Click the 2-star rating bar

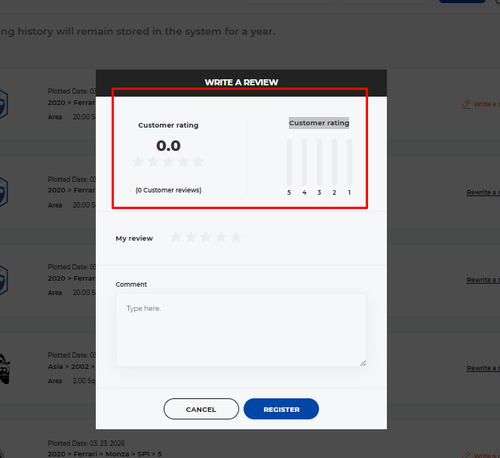pyautogui.click(x=334, y=162)
